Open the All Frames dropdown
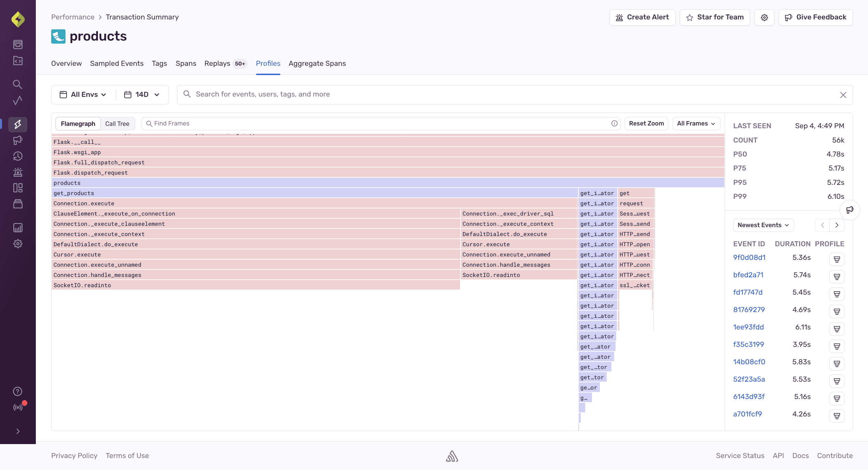Image resolution: width=868 pixels, height=470 pixels. tap(696, 123)
